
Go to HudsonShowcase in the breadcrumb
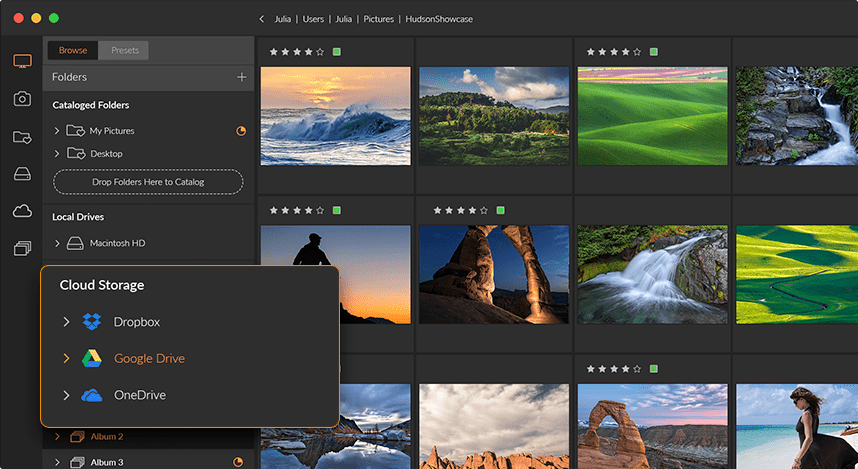pyautogui.click(x=439, y=19)
